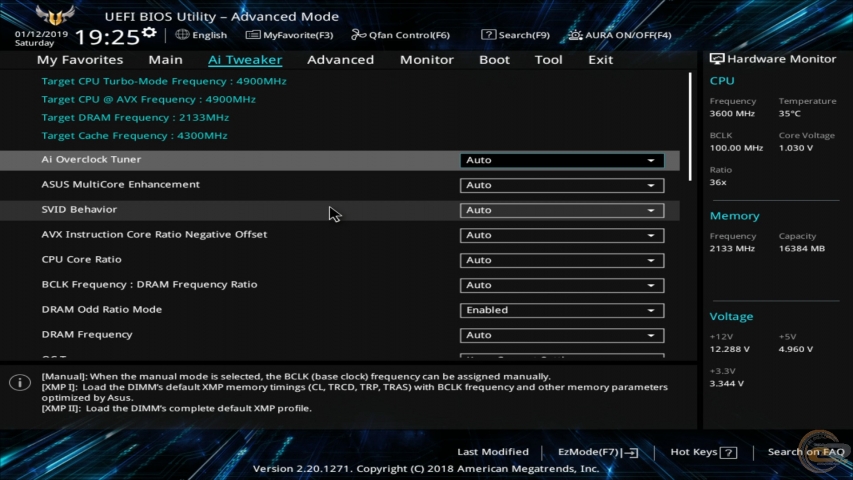Click the info icon beside help text

[20, 383]
